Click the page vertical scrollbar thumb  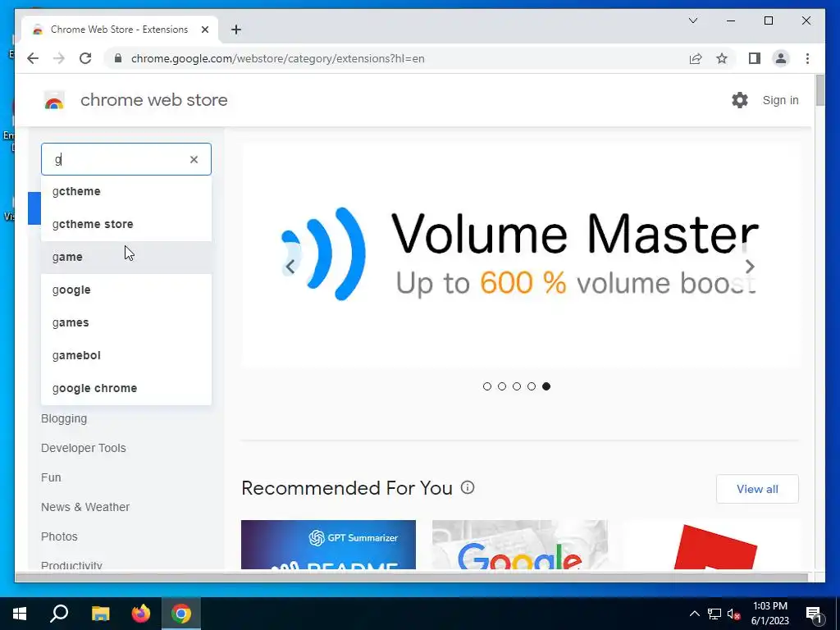click(x=819, y=90)
